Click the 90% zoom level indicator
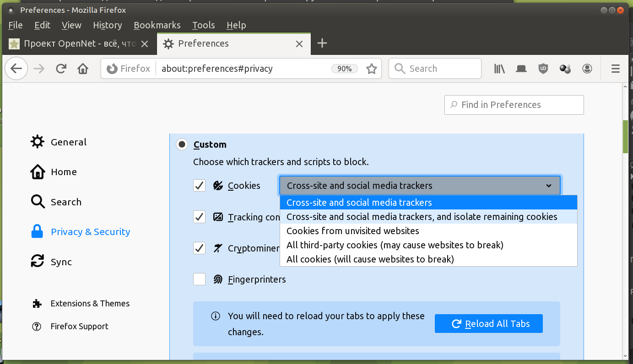 (x=344, y=69)
